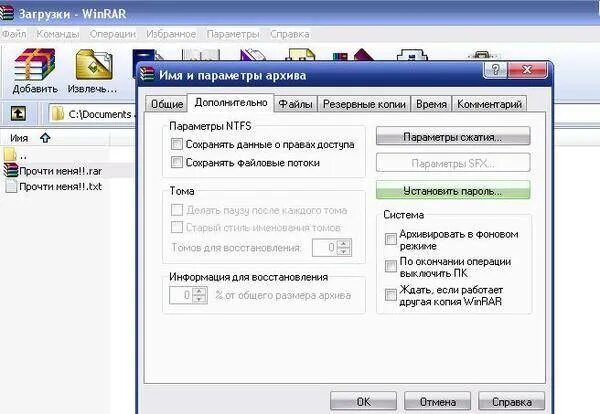
Task: Open the Параметры menu
Action: (x=233, y=34)
